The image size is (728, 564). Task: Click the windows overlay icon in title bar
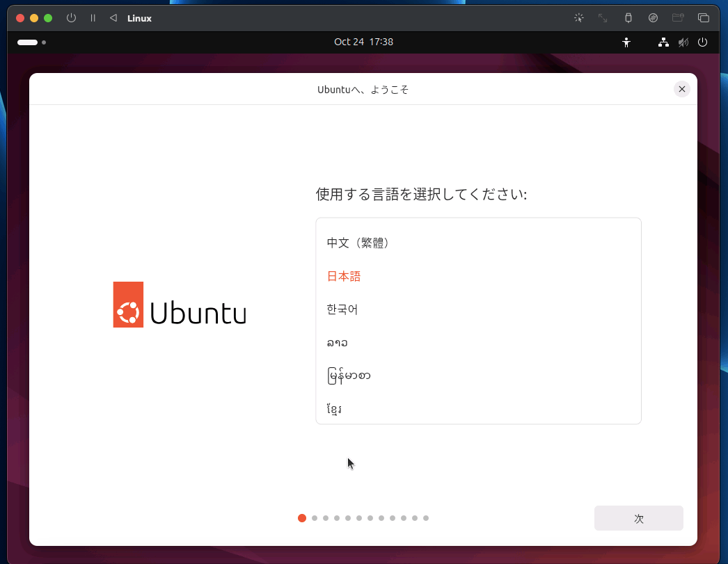pyautogui.click(x=704, y=18)
